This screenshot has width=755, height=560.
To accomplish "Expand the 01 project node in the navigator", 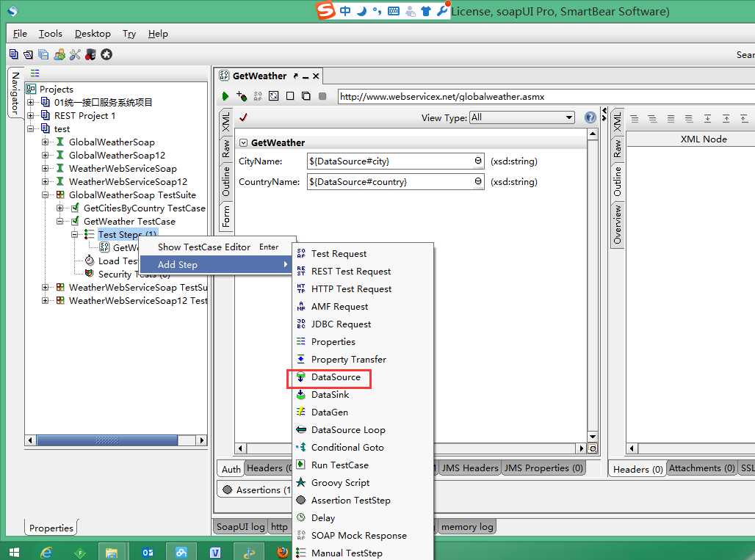I will click(31, 103).
